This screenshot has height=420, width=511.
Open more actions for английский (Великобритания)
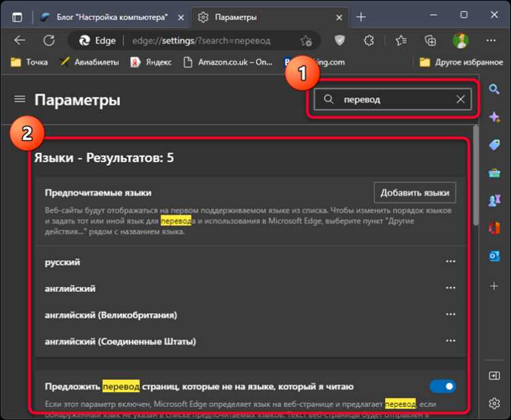coord(450,314)
